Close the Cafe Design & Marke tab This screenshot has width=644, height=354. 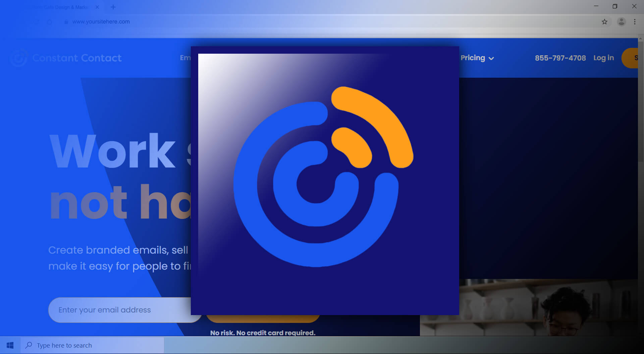(x=97, y=7)
